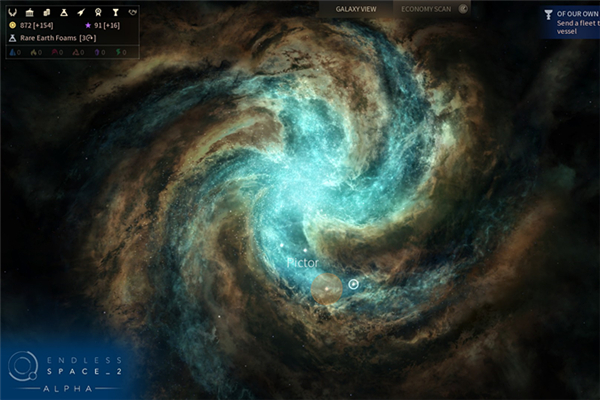
Task: Select the purple crystal resource icon
Action: [x=97, y=52]
